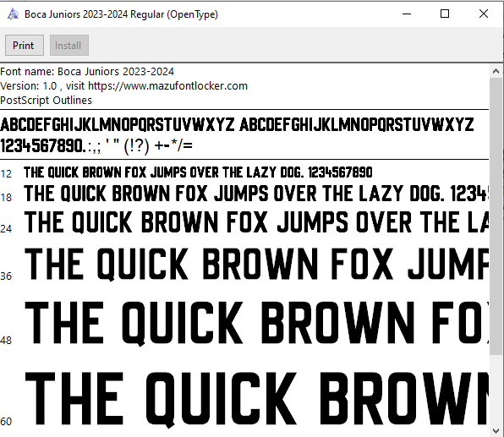Close the Boca Juniors font viewer

pos(484,14)
